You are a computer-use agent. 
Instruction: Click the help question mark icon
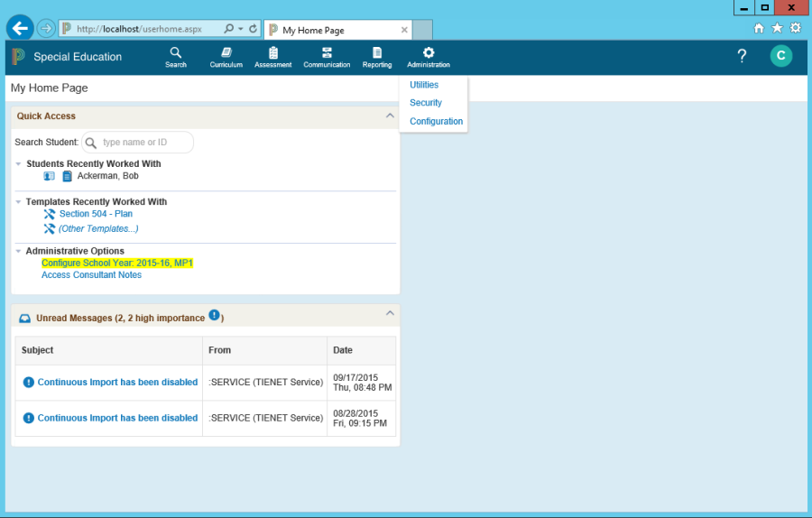coord(742,56)
